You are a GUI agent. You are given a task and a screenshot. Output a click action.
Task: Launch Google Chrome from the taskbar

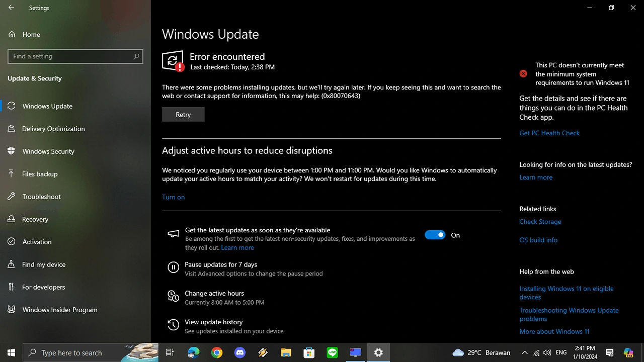(217, 352)
